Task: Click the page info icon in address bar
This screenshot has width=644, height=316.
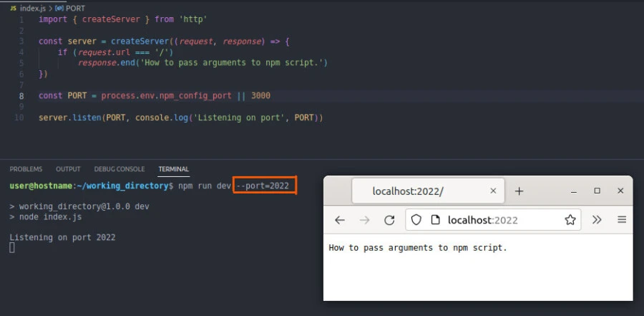Action: [x=435, y=220]
